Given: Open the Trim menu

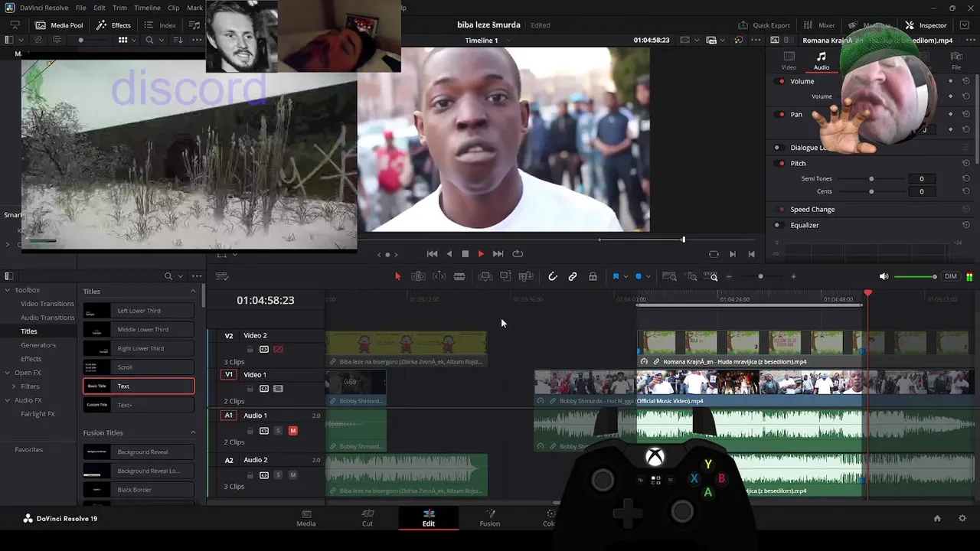Looking at the screenshot, I should pyautogui.click(x=119, y=8).
